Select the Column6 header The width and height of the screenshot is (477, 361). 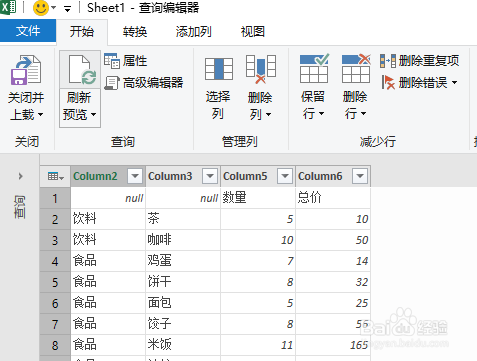tap(320, 176)
